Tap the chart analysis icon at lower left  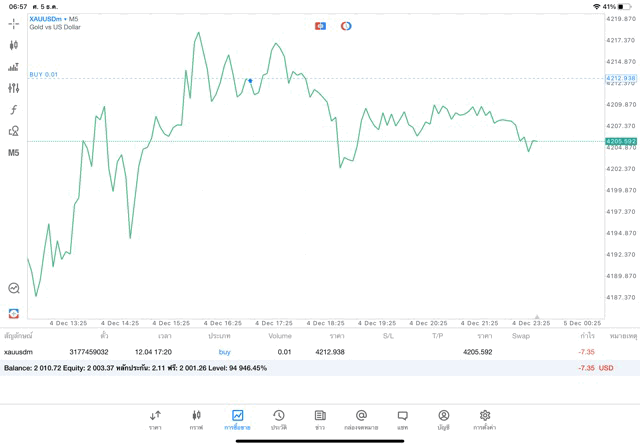(14, 288)
